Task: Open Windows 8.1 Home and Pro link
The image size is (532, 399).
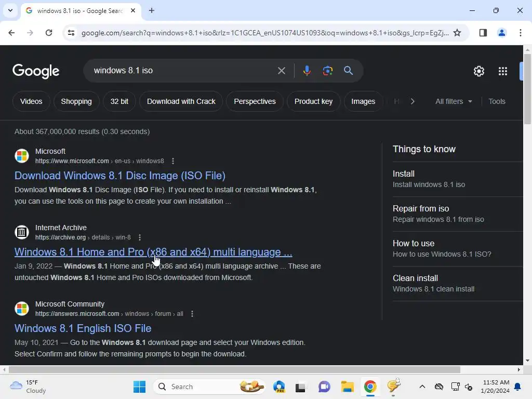Action: tap(153, 252)
